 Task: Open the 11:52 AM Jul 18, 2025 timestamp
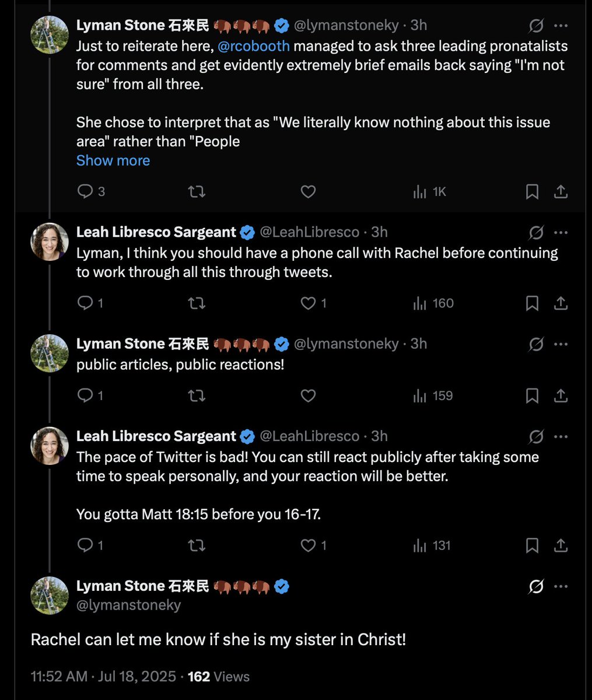tap(103, 676)
